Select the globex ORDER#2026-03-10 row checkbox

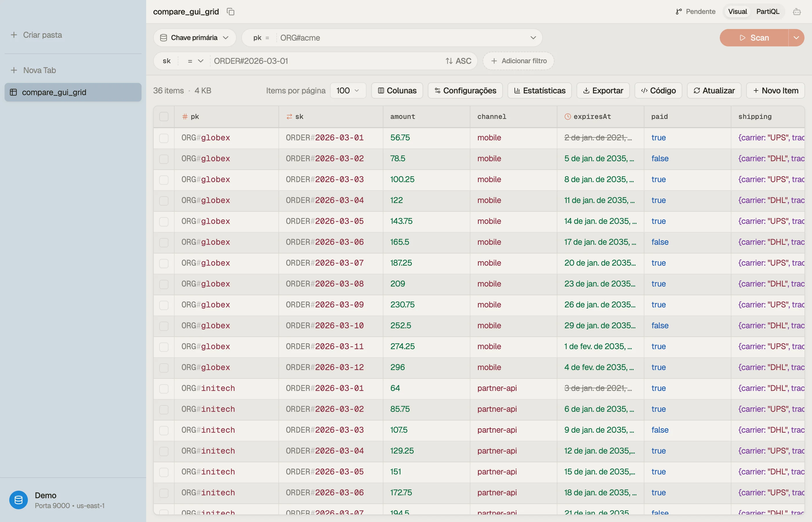coord(164,326)
